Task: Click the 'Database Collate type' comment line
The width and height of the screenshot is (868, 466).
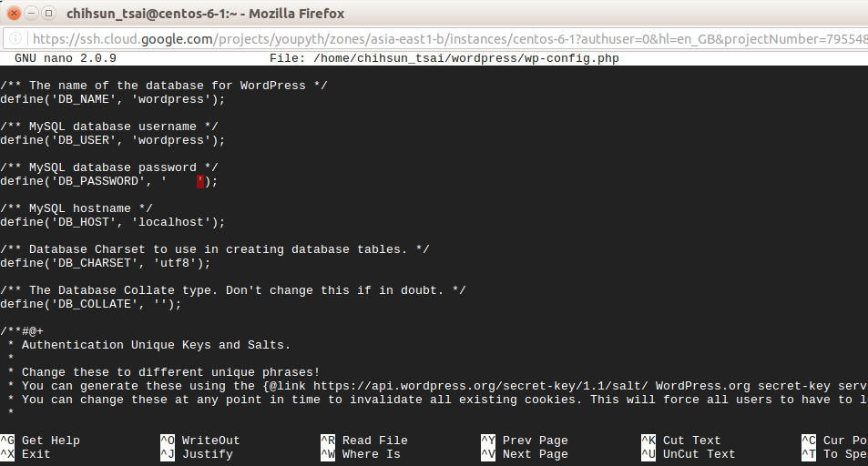Action: [233, 290]
